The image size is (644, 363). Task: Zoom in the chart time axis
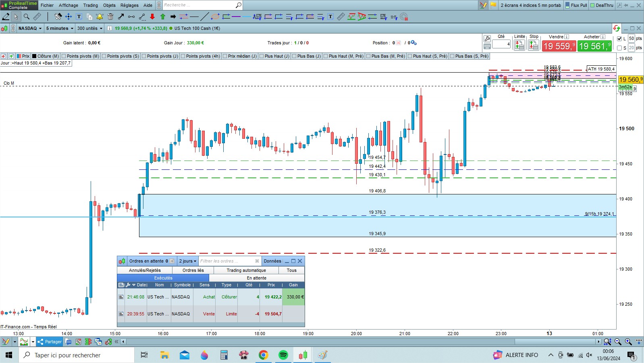pos(628,342)
